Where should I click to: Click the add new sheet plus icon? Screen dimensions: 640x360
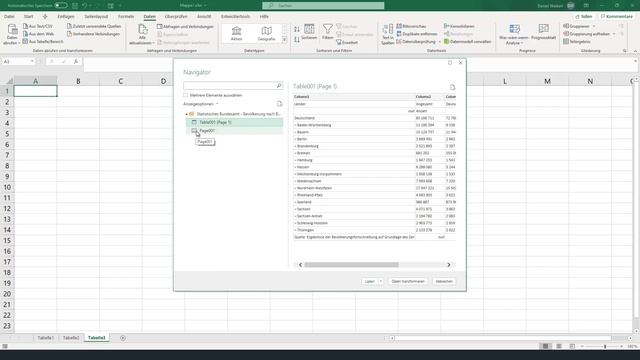[123, 338]
